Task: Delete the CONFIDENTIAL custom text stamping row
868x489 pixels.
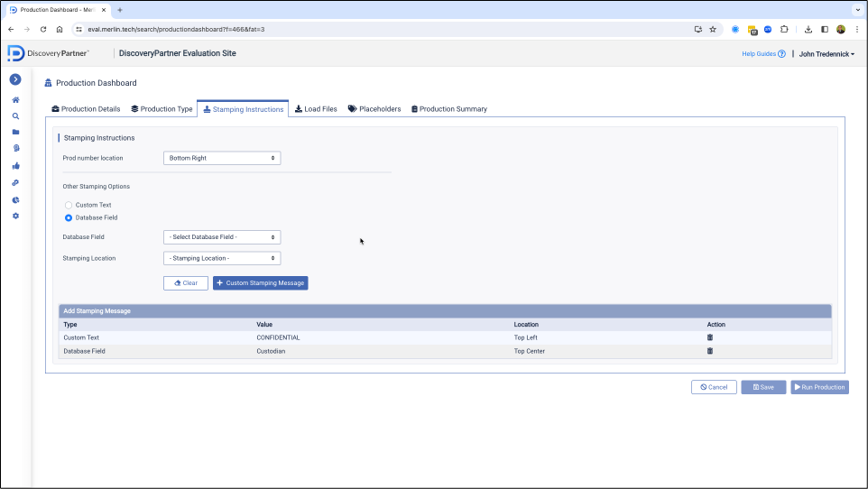Action: pyautogui.click(x=710, y=337)
